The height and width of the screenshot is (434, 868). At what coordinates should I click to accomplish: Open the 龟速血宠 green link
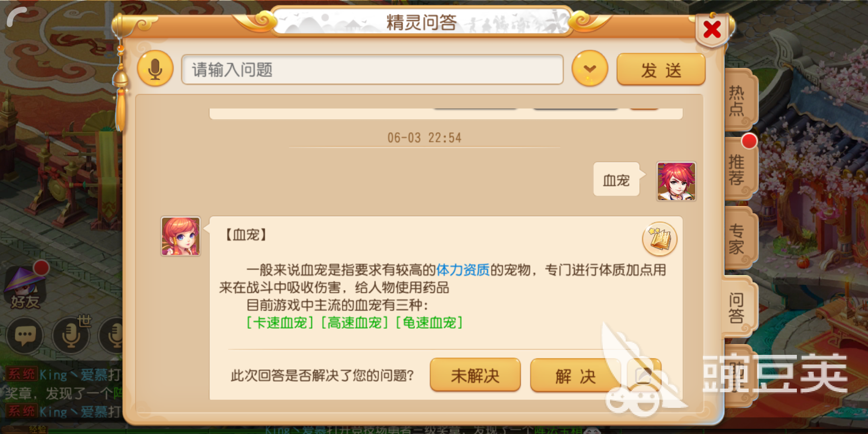click(x=429, y=323)
